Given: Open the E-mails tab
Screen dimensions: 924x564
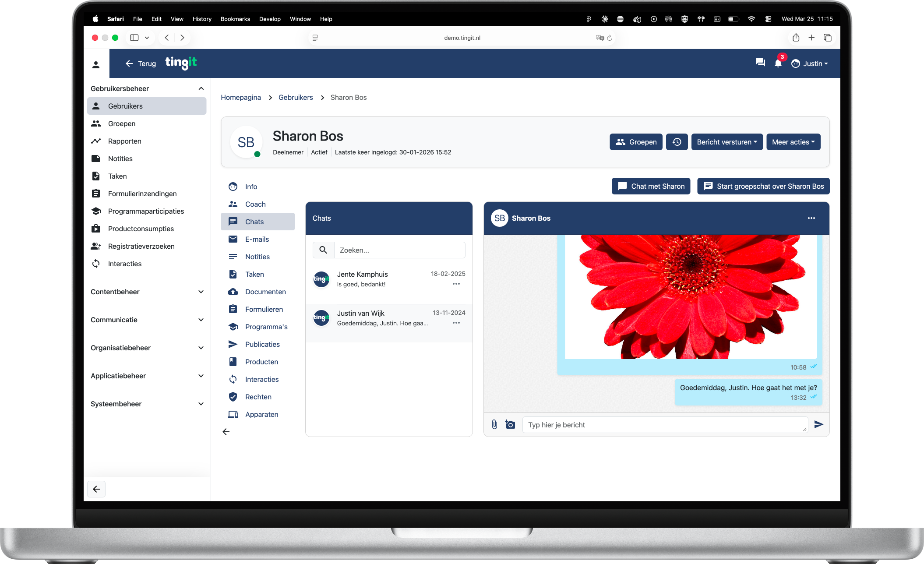Looking at the screenshot, I should pyautogui.click(x=258, y=239).
